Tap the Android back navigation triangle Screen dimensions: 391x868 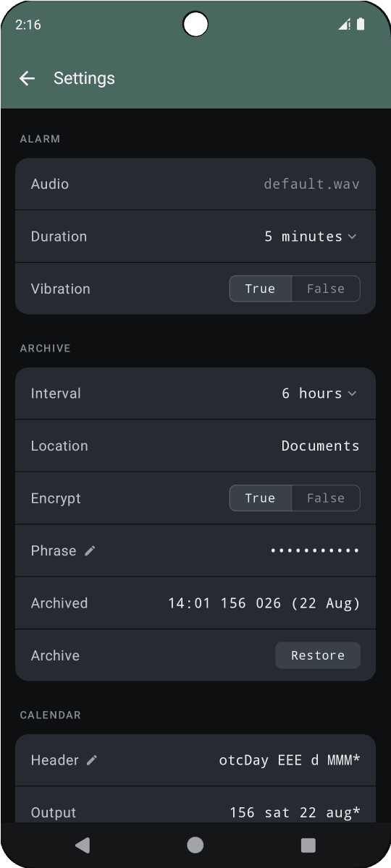point(83,845)
